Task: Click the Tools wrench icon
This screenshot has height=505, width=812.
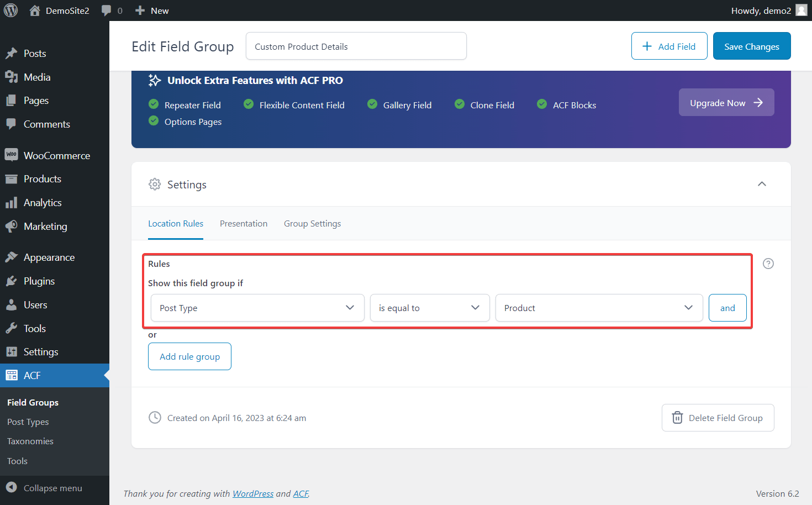Action: (x=12, y=329)
